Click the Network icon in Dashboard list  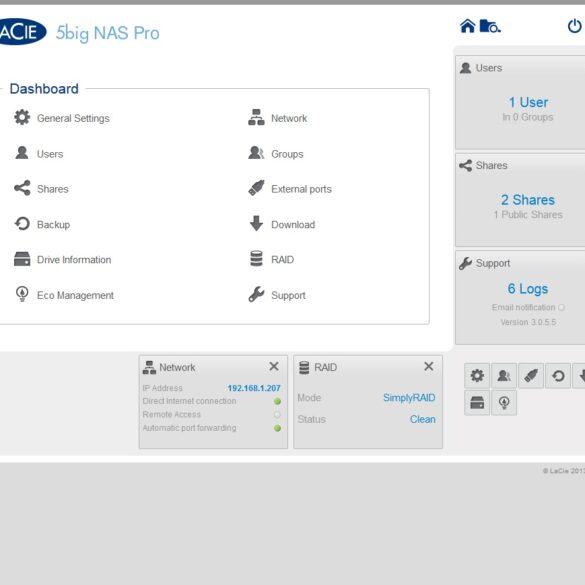256,117
